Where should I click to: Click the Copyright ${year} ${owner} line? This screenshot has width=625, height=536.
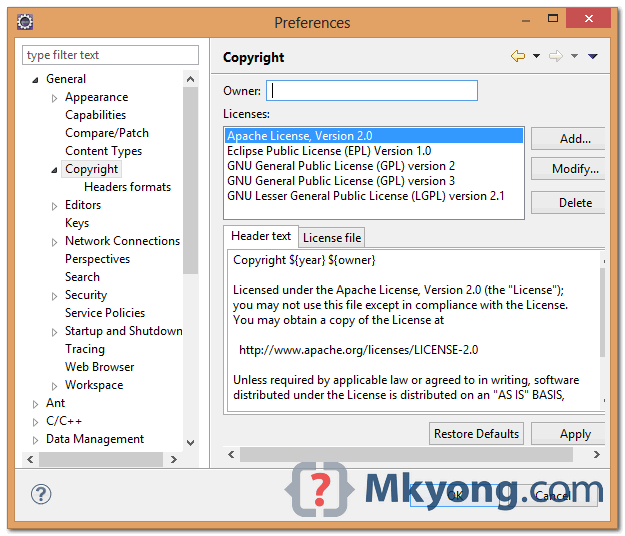click(x=304, y=260)
